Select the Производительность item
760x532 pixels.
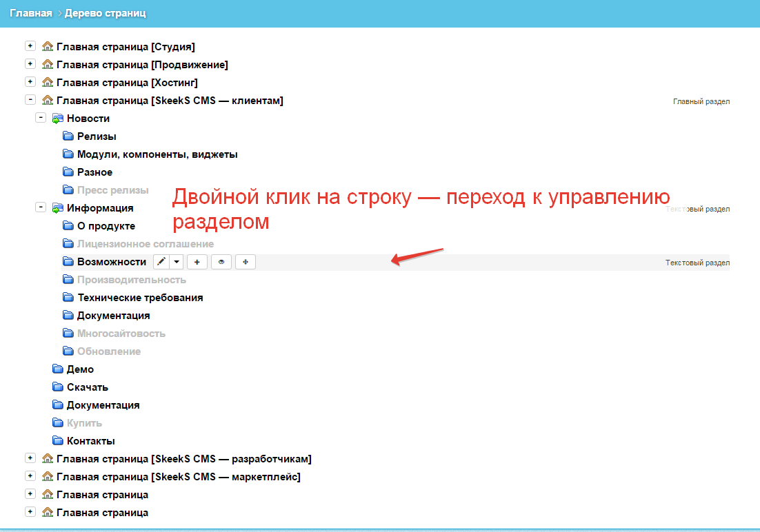point(131,280)
